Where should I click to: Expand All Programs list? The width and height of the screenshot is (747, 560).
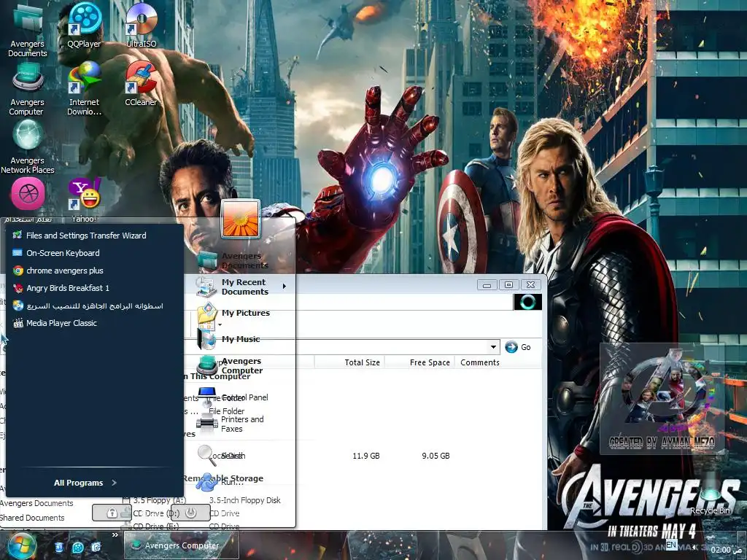click(85, 483)
